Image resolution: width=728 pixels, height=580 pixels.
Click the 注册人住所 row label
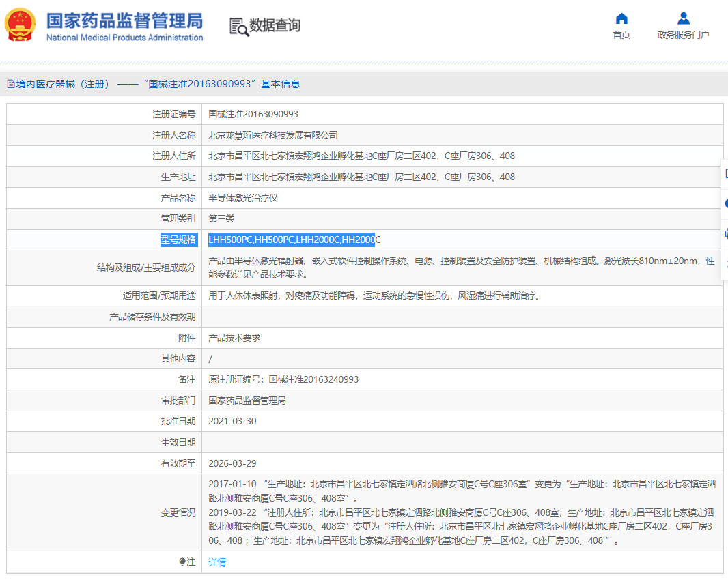coord(174,156)
